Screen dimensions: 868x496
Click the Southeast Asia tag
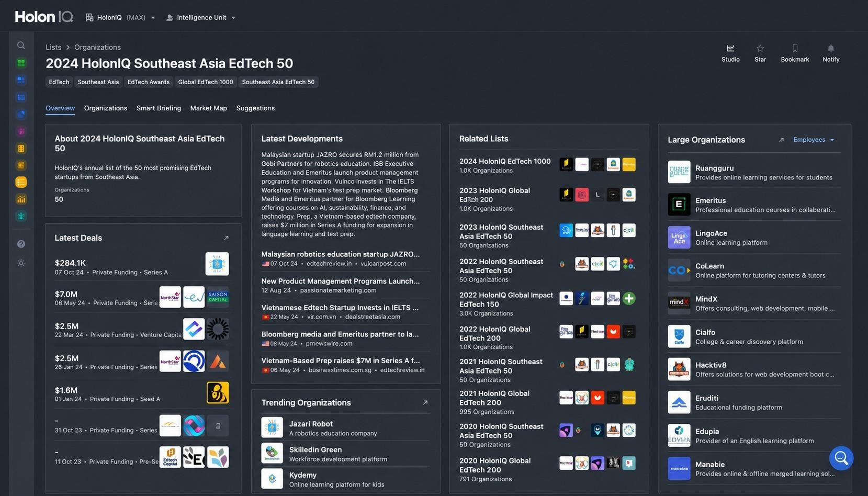98,82
